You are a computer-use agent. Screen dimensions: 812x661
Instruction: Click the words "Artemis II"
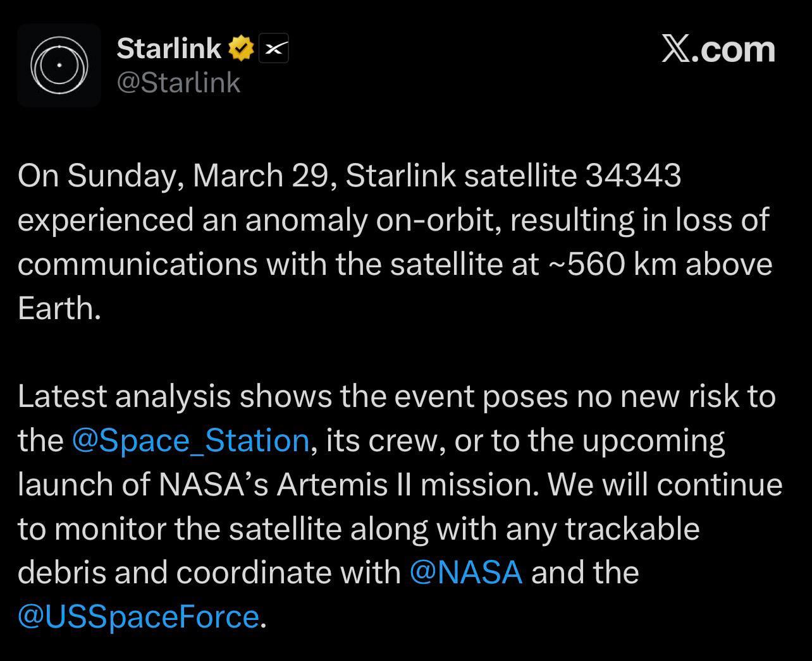click(x=345, y=485)
